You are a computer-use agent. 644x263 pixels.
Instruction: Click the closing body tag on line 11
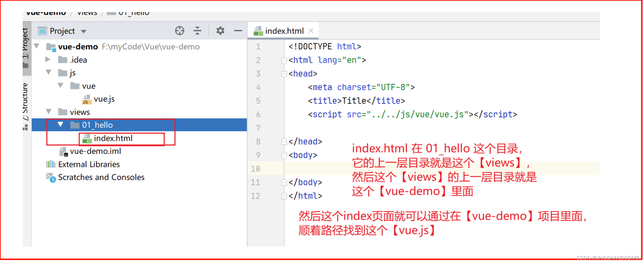(x=305, y=182)
